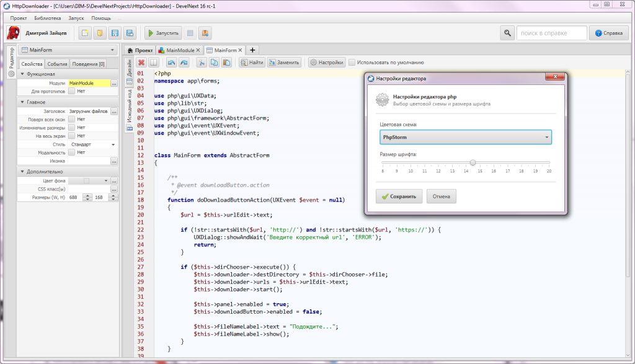Viewport: 635px width, 364px height.
Task: Open the 'Библиотека' menu
Action: coord(48,18)
